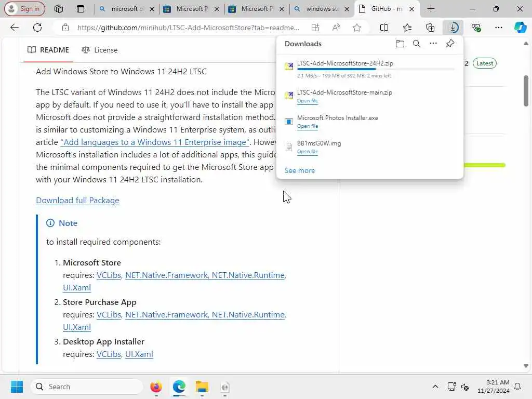Open the clock showing 3:21 AM
Viewport: 532px width, 399px height.
coord(493,387)
